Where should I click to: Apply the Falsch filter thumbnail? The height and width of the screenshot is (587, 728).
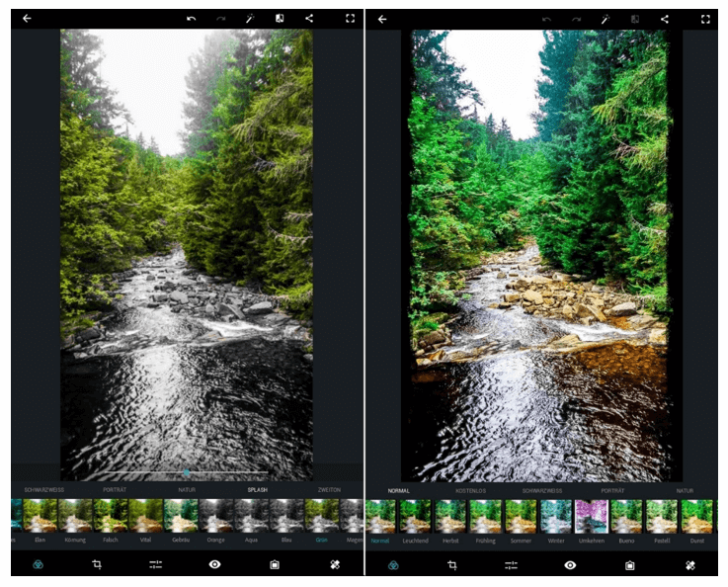111,516
